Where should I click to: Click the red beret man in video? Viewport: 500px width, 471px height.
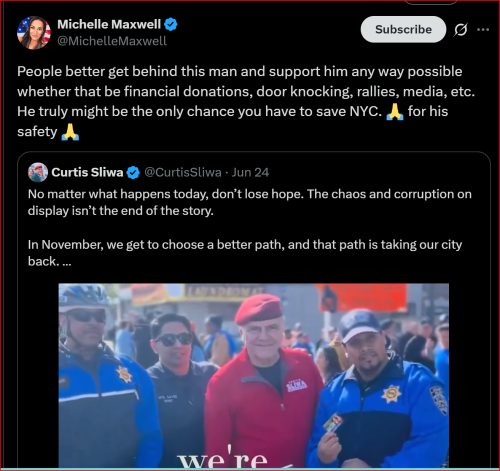click(x=263, y=380)
